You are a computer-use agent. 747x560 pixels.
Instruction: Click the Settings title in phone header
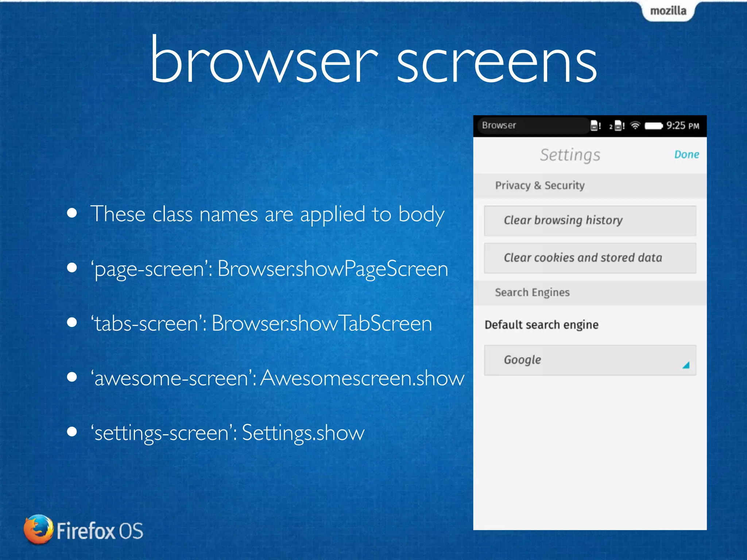point(570,155)
